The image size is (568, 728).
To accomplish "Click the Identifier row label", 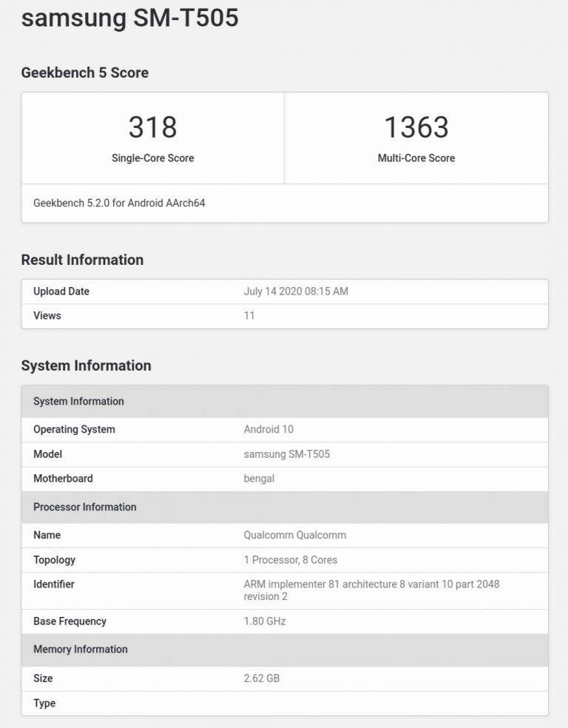I will pos(54,584).
